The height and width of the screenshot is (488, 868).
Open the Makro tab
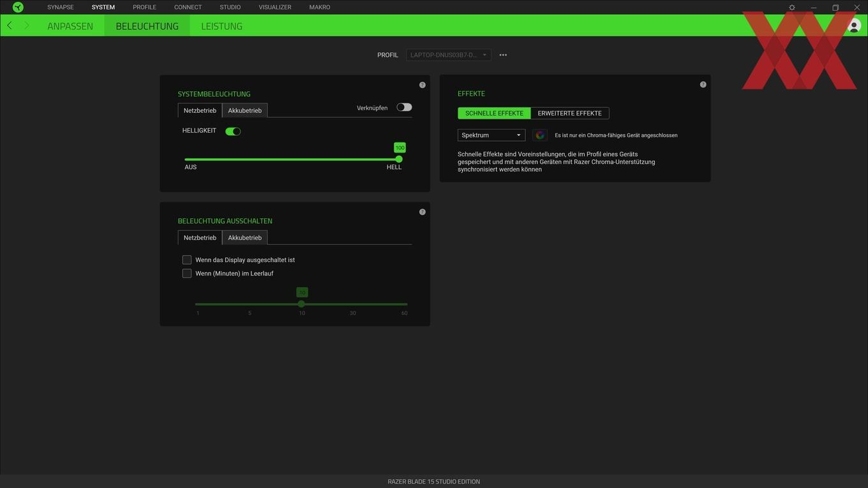pos(320,7)
